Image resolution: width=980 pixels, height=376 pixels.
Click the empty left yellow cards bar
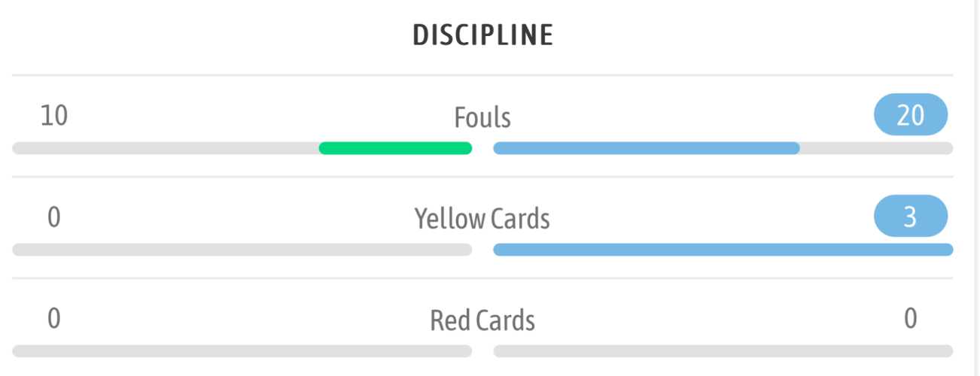[242, 250]
